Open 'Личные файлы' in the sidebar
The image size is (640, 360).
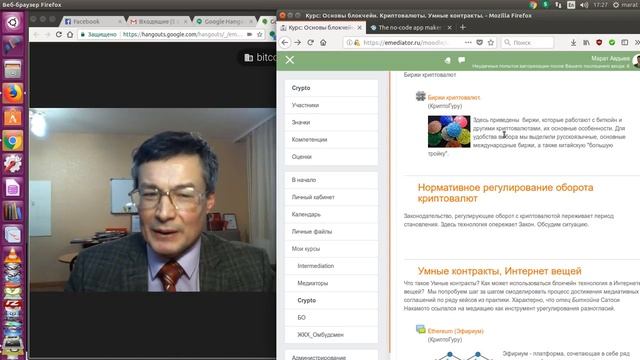(x=331, y=231)
